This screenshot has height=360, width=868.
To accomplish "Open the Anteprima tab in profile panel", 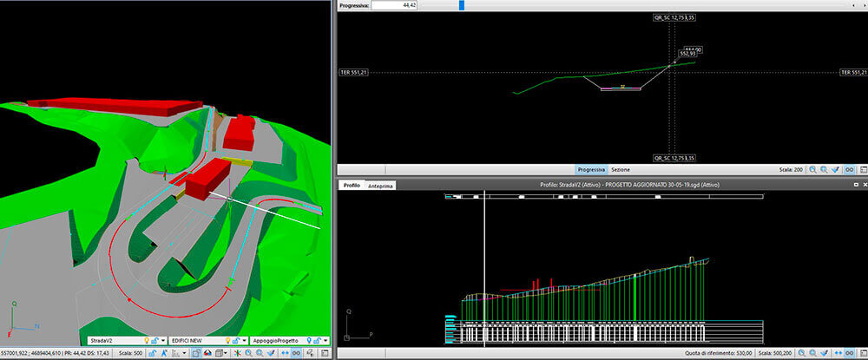I will click(381, 186).
